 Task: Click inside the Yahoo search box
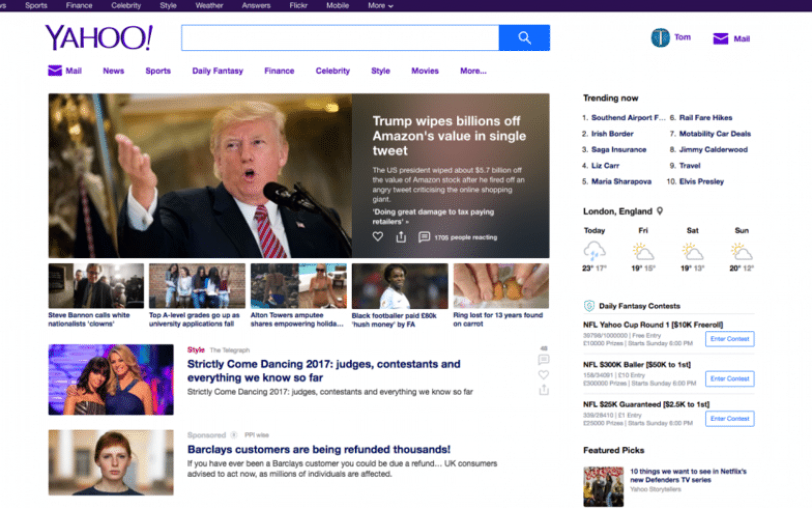pos(340,38)
